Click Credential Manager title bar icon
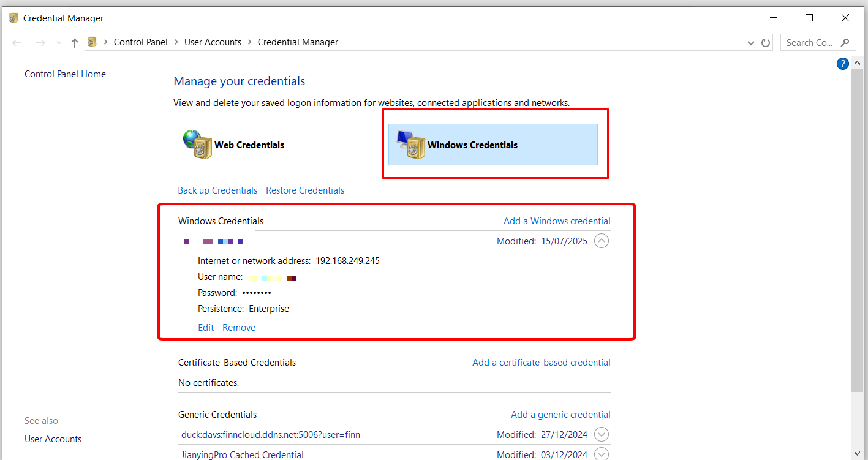The height and width of the screenshot is (460, 868). pyautogui.click(x=13, y=18)
